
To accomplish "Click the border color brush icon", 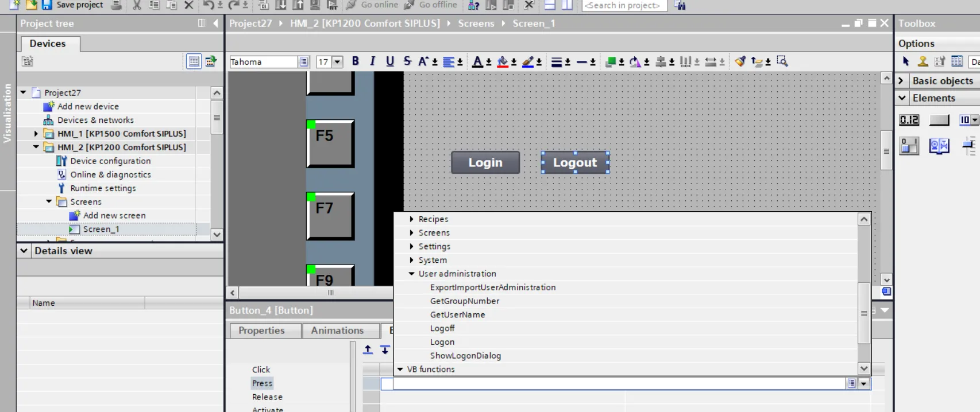I will tap(528, 61).
